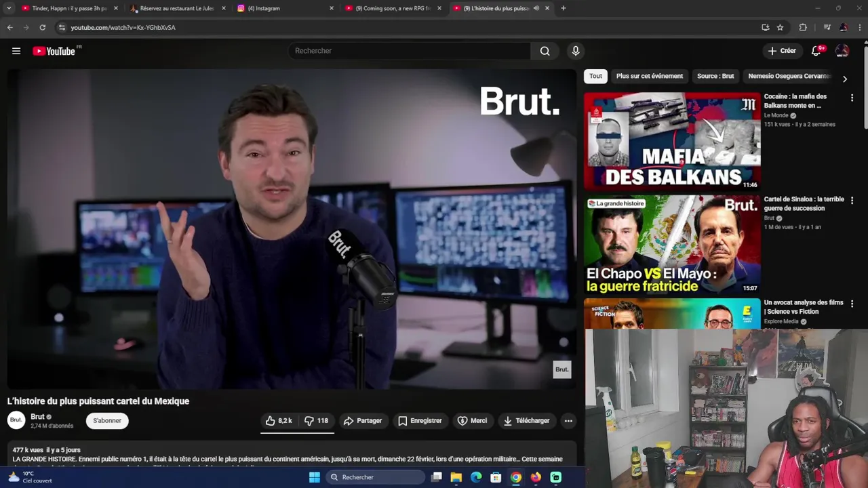Screen dimensions: 868x488
Task: Open Microsoft Store from the taskbar
Action: point(496,477)
